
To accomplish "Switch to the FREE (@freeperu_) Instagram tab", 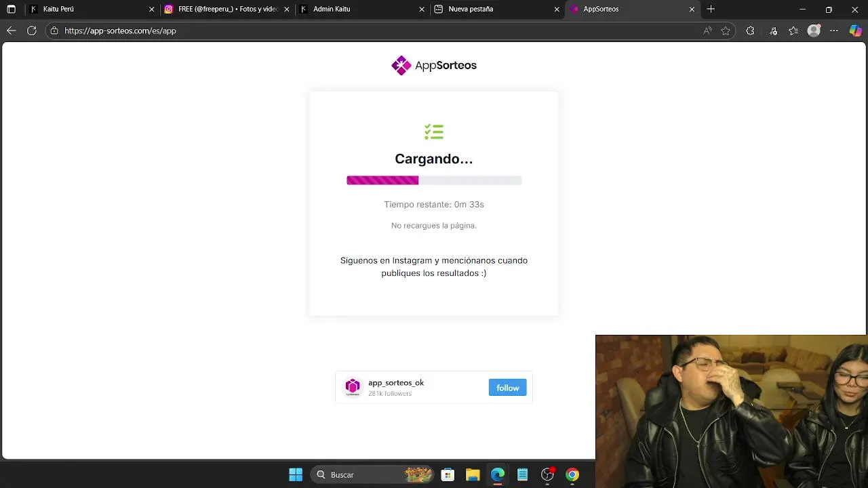I will [x=228, y=9].
